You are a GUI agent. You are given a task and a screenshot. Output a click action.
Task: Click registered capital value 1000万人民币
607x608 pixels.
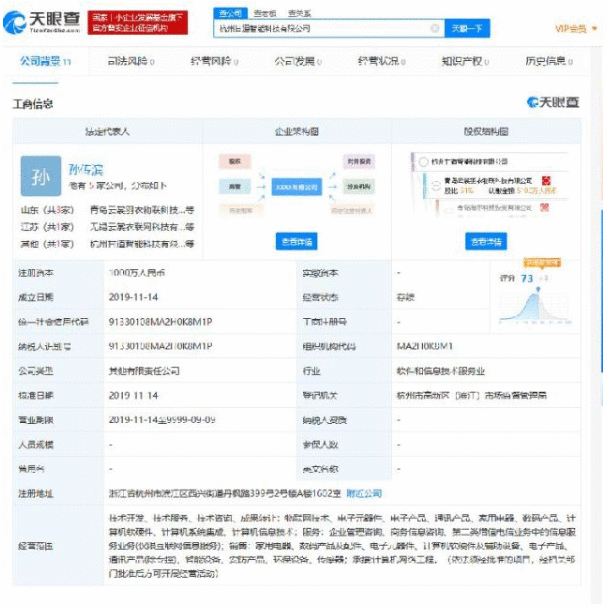pos(137,273)
